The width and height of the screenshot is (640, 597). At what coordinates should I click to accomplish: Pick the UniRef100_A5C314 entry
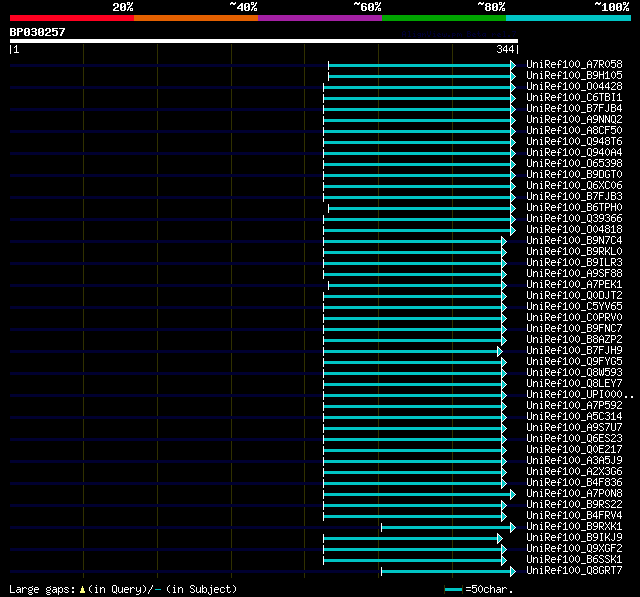[574, 417]
